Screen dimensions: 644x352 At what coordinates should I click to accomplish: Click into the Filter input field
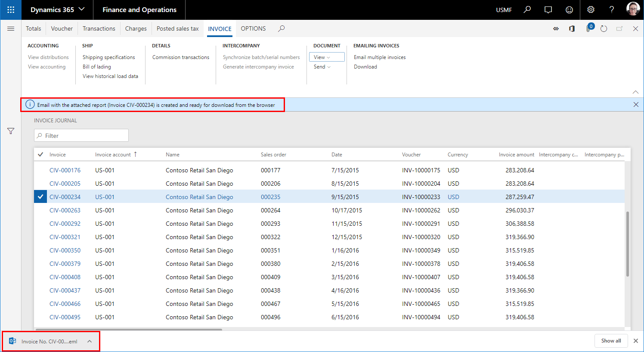pyautogui.click(x=81, y=135)
